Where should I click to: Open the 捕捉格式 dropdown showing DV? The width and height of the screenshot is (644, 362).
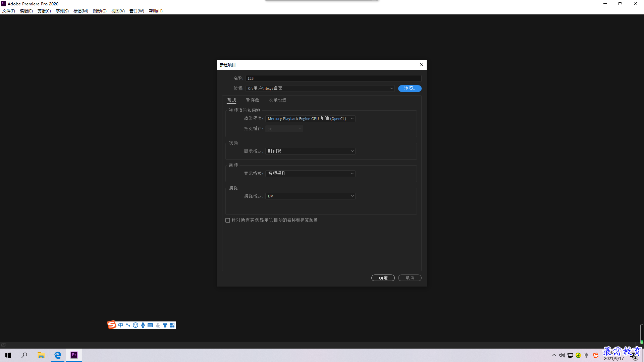pos(310,196)
